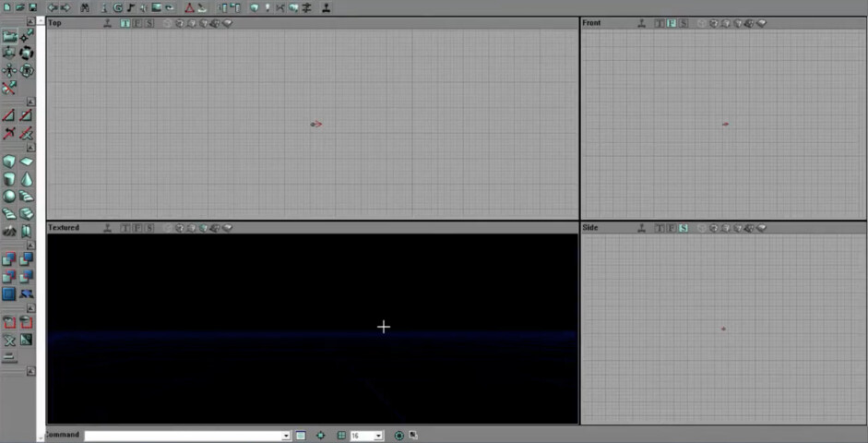Open the Group browser (G icon)
The image size is (868, 443).
pos(118,7)
